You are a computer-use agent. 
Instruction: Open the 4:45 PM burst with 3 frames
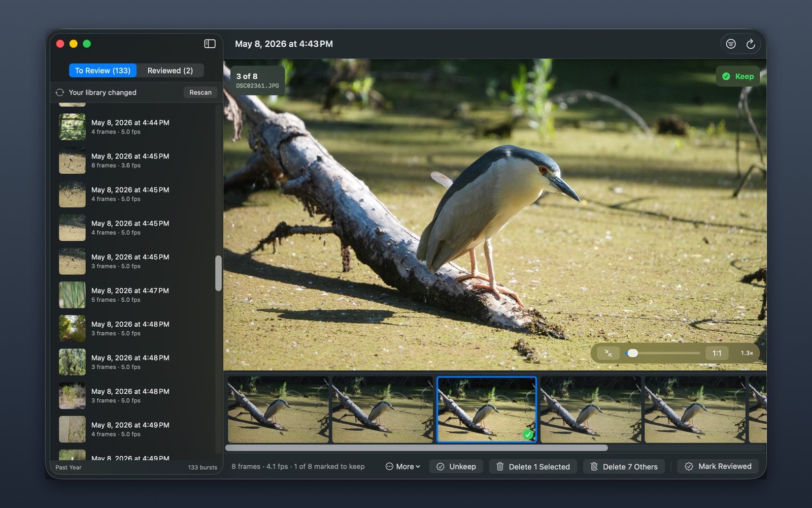coord(136,261)
